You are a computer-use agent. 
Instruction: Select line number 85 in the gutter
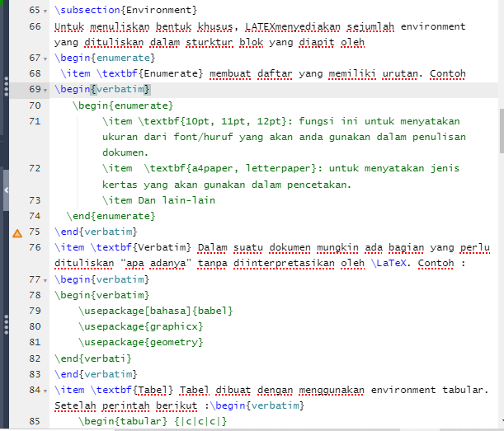tap(35, 421)
